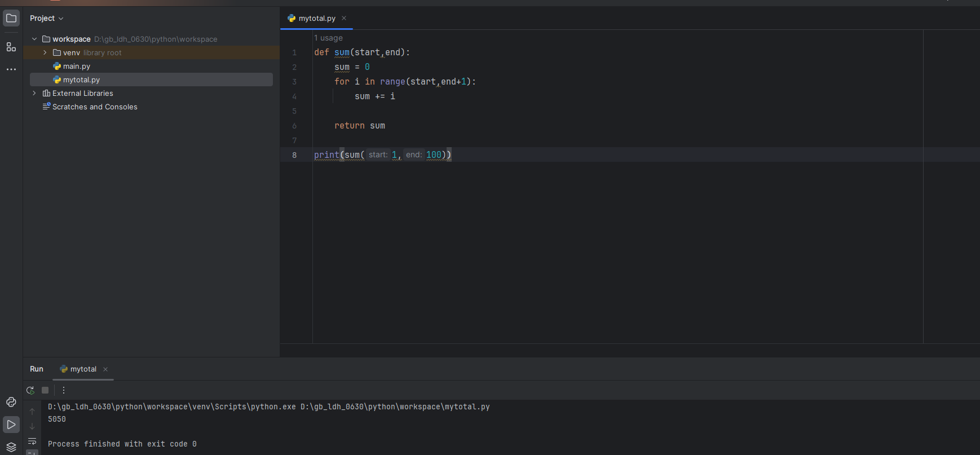Click the Run panel title label
The image size is (980, 455).
37,369
